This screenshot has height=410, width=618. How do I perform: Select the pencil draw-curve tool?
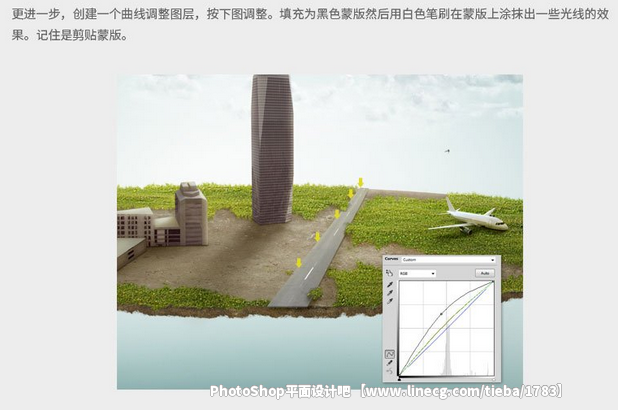point(389,363)
